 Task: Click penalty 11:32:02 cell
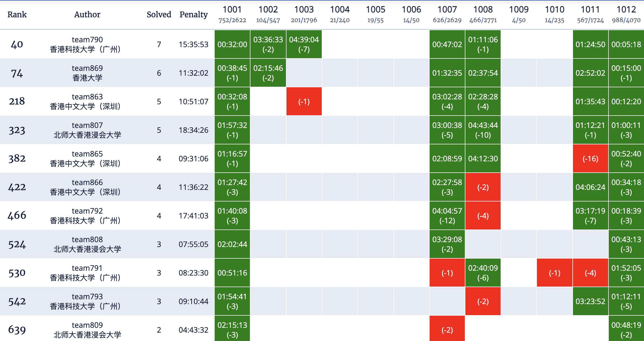(x=194, y=73)
